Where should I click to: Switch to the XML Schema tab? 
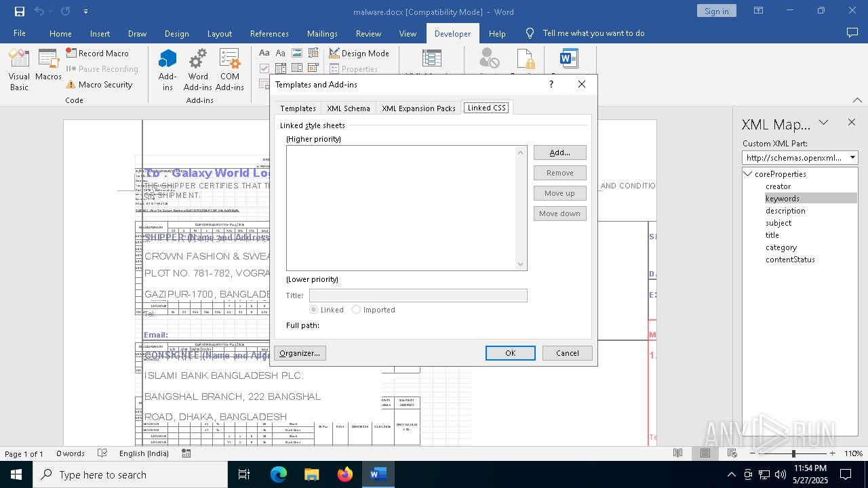point(349,108)
